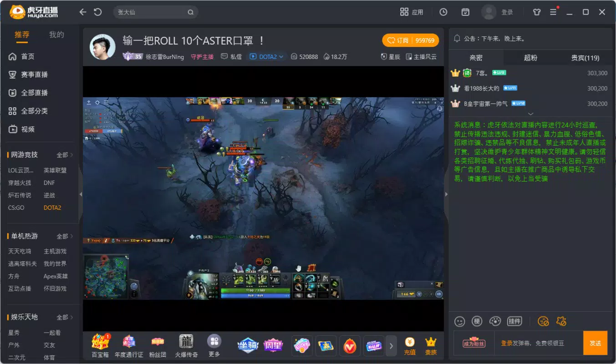The width and height of the screenshot is (616, 364).
Task: Open the 周星 weekly star badge
Action: pyautogui.click(x=273, y=345)
